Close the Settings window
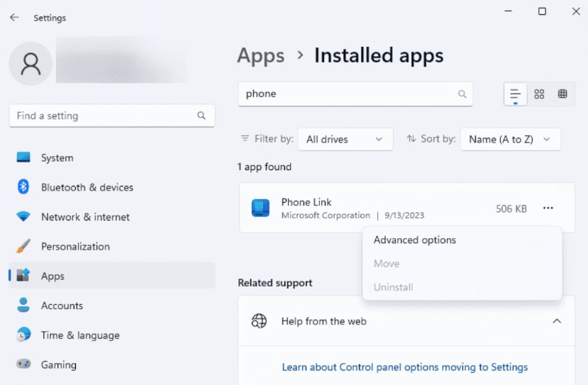Screen dimensions: 588x385 click(x=576, y=11)
